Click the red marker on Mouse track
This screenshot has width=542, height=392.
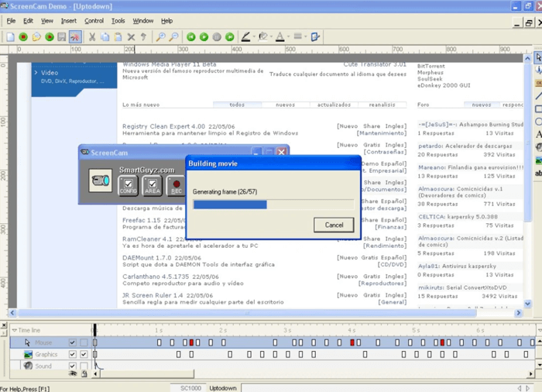tap(191, 342)
